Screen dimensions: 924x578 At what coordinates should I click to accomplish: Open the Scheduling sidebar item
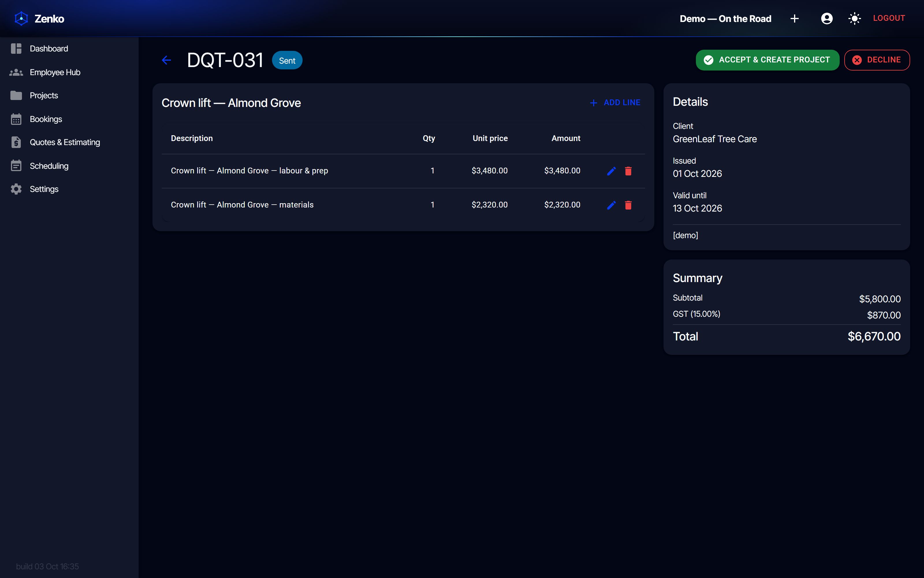(69, 166)
